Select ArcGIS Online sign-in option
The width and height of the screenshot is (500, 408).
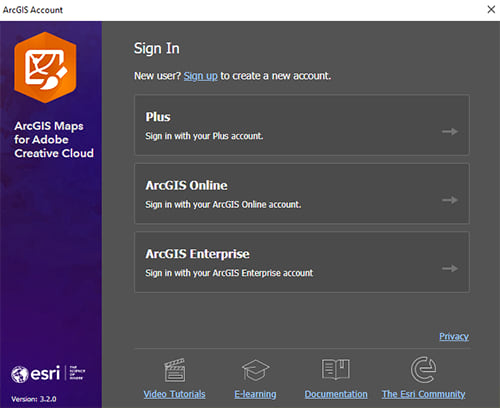pos(302,193)
